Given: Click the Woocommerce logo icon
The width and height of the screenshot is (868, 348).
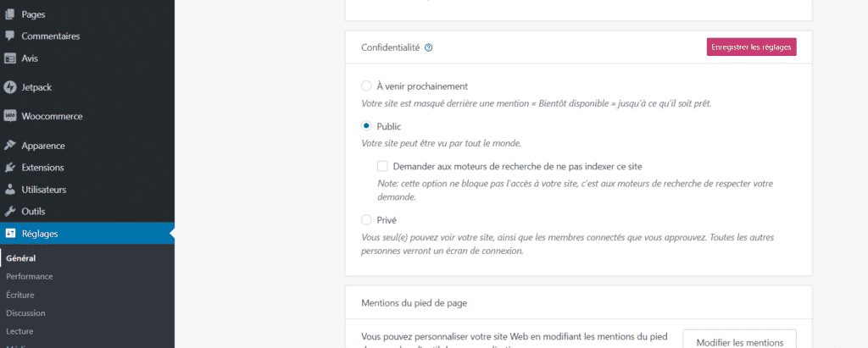Looking at the screenshot, I should click(x=10, y=116).
